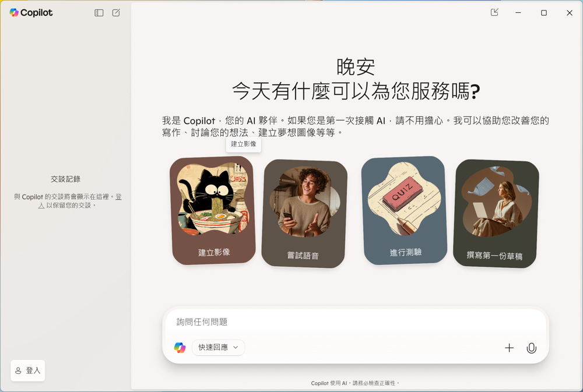Open the pop-out compact view icon
Screen dimensions: 583x392
click(494, 12)
